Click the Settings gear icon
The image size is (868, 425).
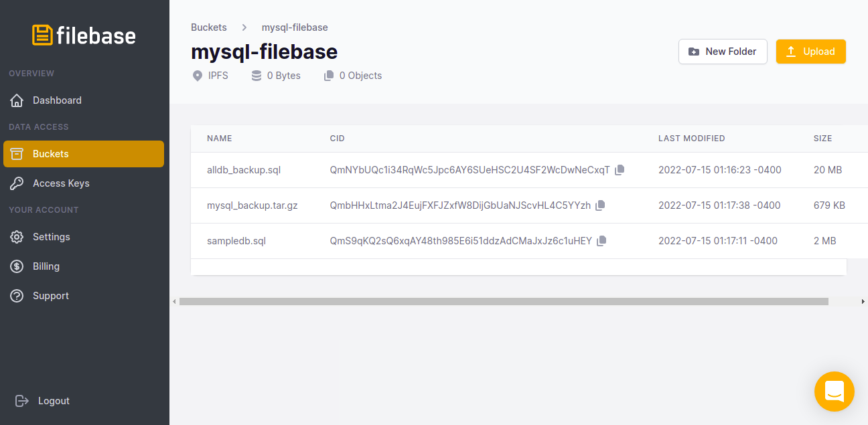(17, 237)
